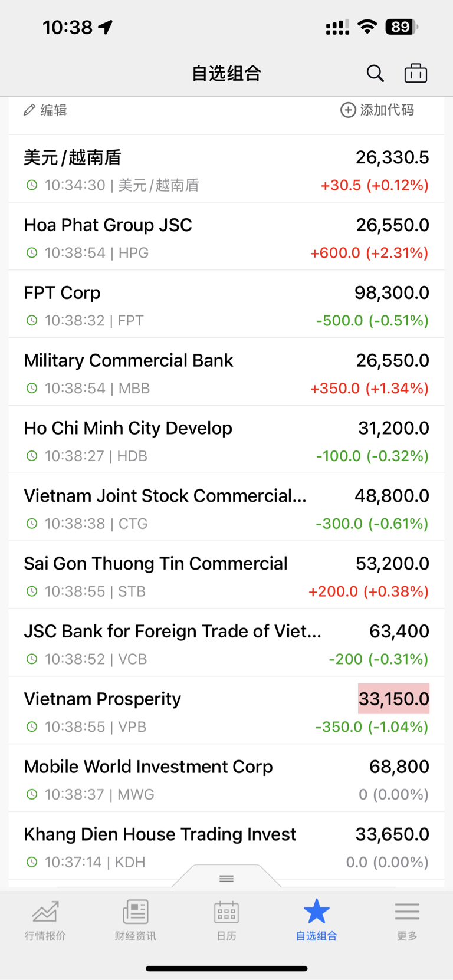
Task: Tap the search magnifier icon
Action: [375, 73]
